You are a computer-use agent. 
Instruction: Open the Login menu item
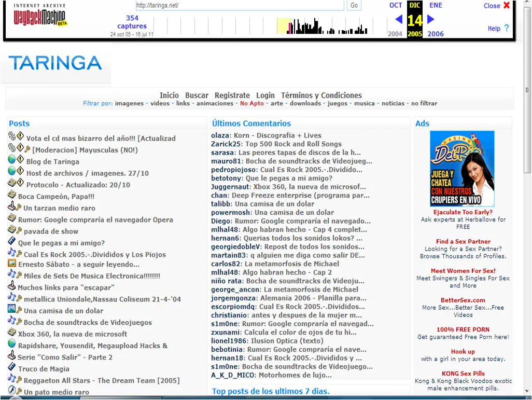point(265,95)
